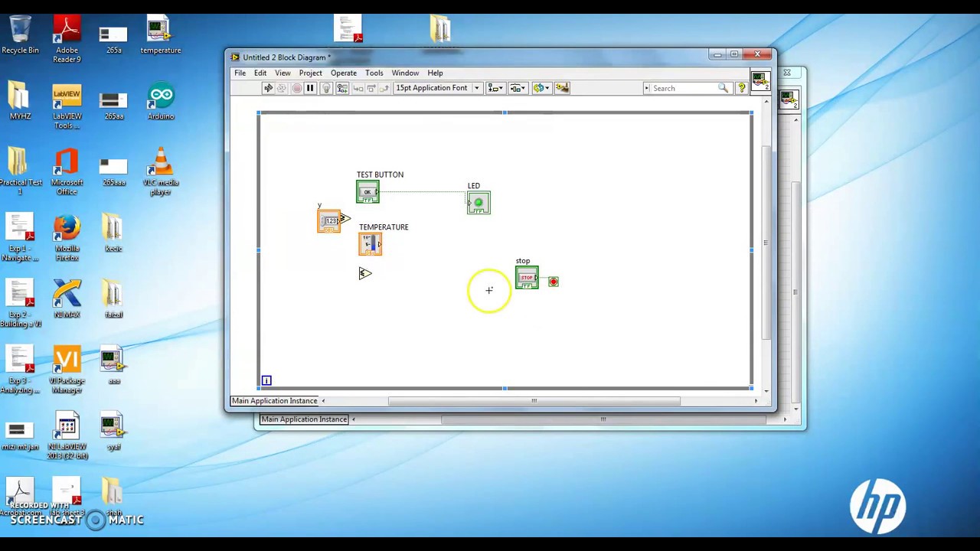Click Main Application Instance in Block Diagram

click(274, 401)
